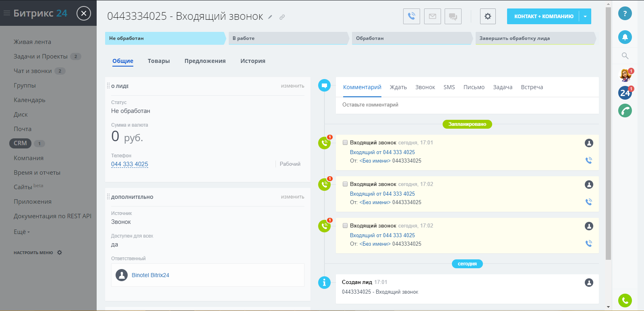Click the Оставьте комментарий input field

tap(467, 105)
